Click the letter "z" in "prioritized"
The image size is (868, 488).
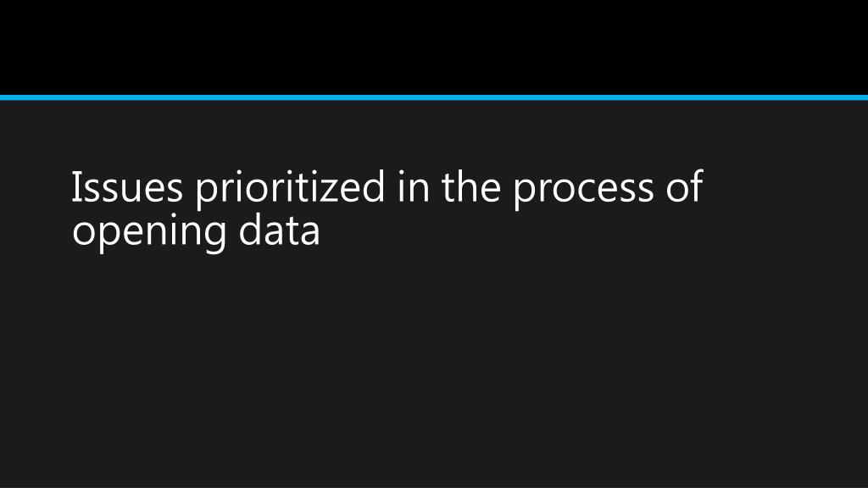328,191
